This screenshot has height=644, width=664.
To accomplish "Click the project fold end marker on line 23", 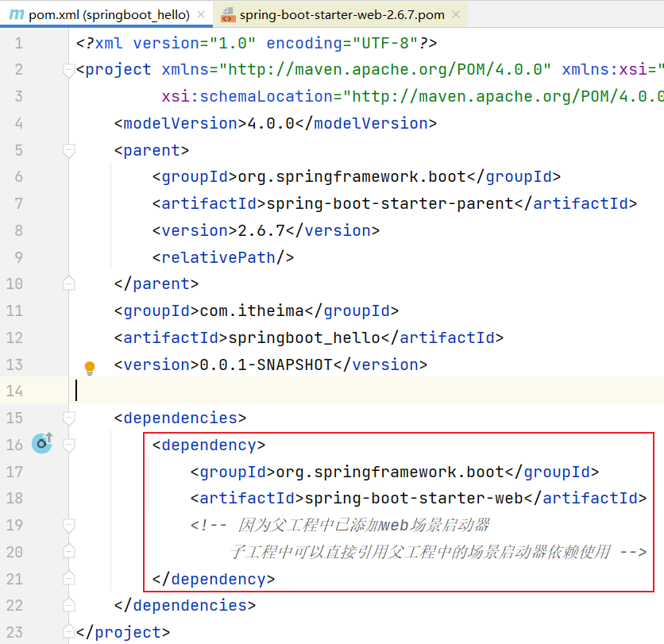I will (68, 631).
